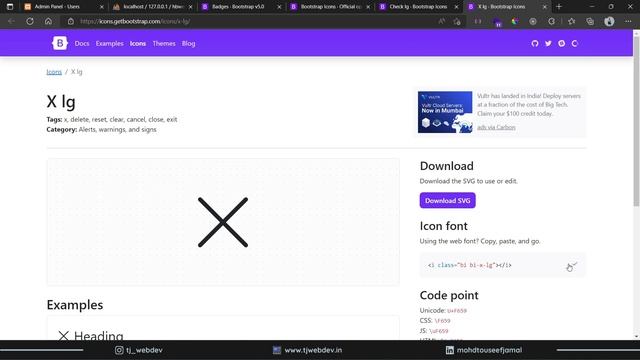Open the Vultr Cloud Servers ad image
Viewport: 640px width, 360px height.
point(445,112)
